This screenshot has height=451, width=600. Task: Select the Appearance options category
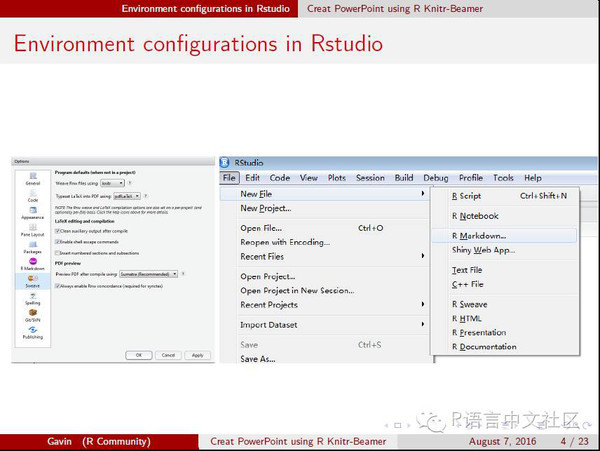coord(33,213)
